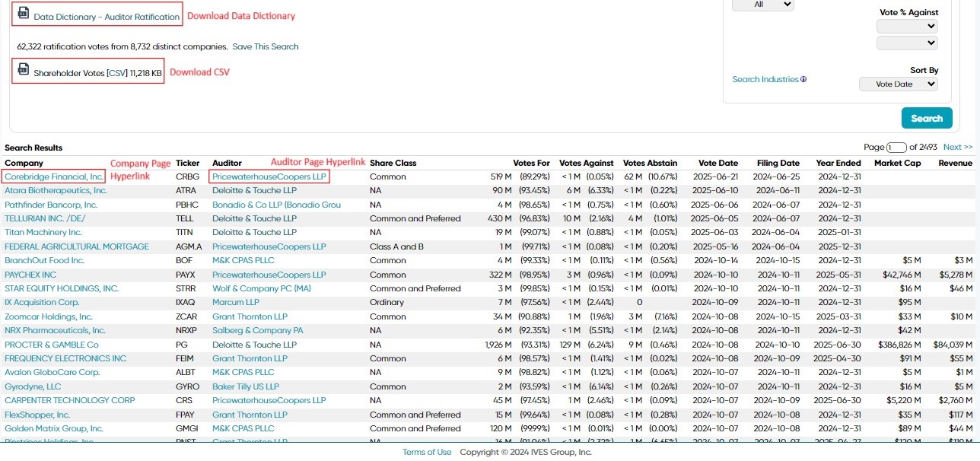Image resolution: width=980 pixels, height=461 pixels.
Task: Click the Search Results heading
Action: pyautogui.click(x=33, y=148)
